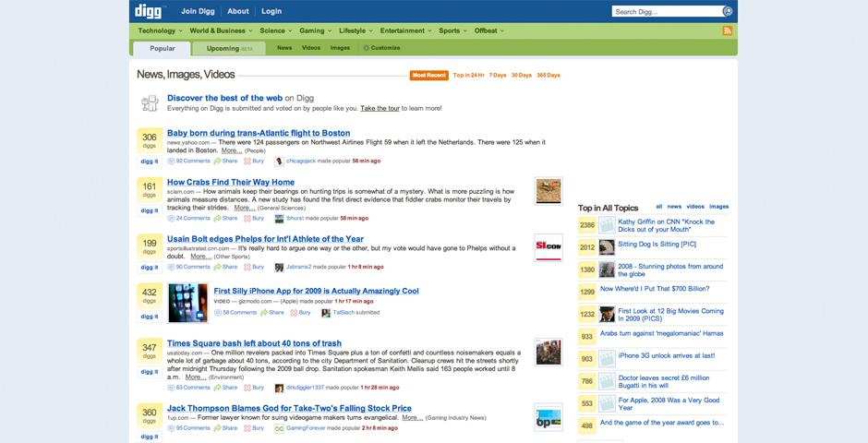Click the search magnifier icon
This screenshot has height=443, width=868.
[x=728, y=11]
